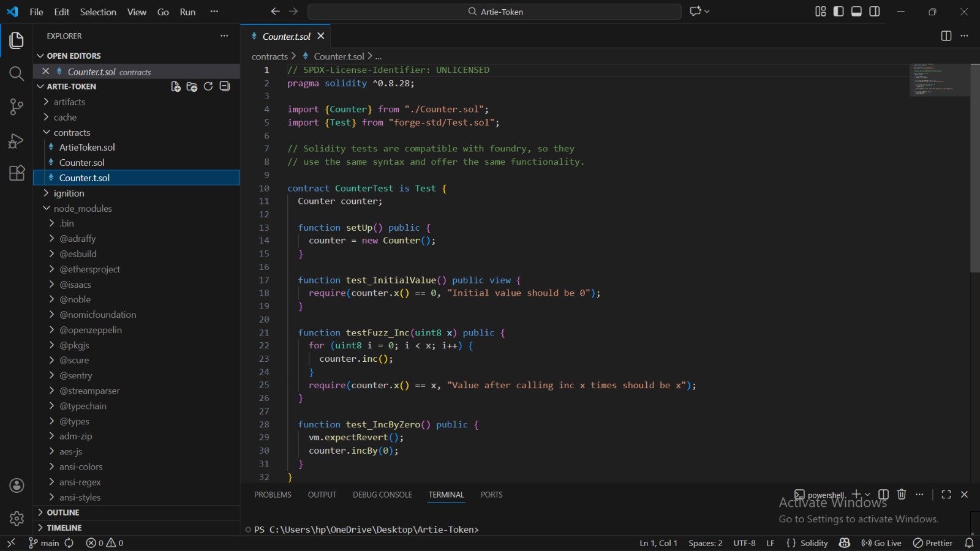
Task: Open the Extensions view
Action: (17, 173)
